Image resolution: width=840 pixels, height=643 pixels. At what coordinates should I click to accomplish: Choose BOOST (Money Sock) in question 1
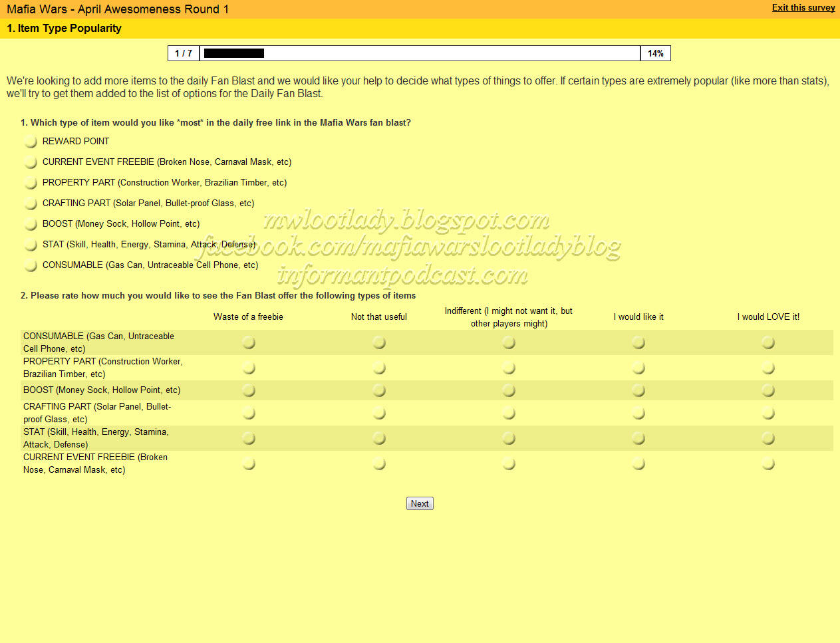click(31, 224)
